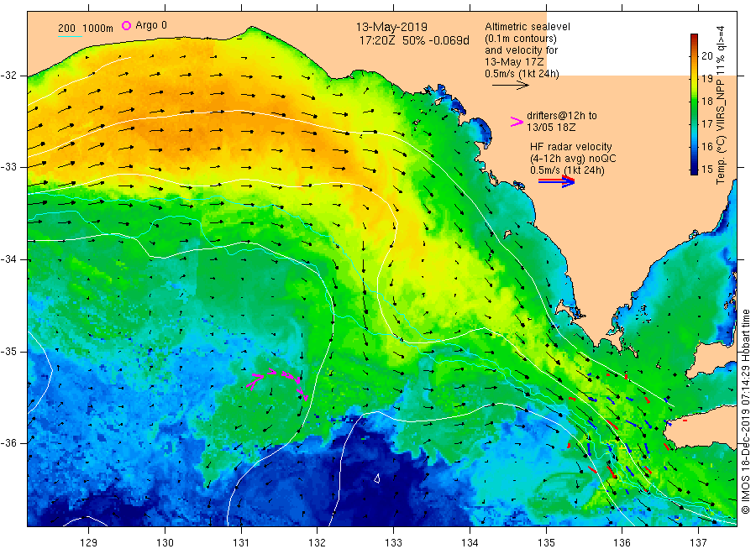Click longitude axis label 129
The width and height of the screenshot is (756, 554).
pyautogui.click(x=89, y=543)
